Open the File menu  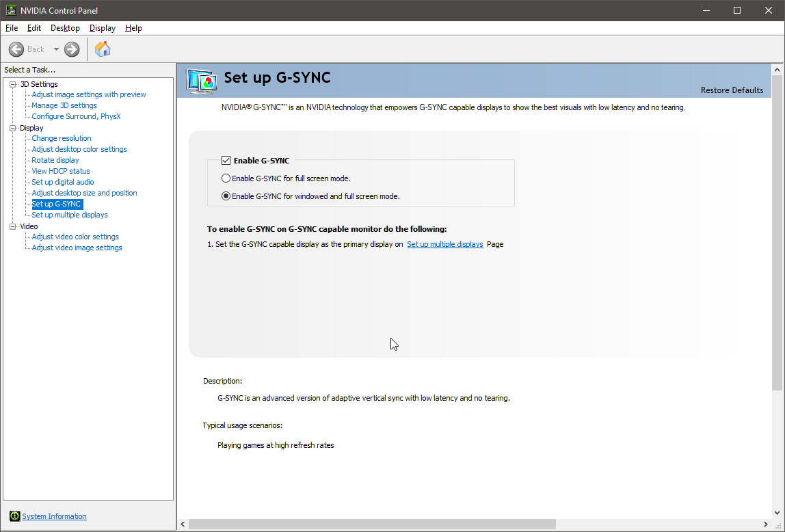point(12,28)
